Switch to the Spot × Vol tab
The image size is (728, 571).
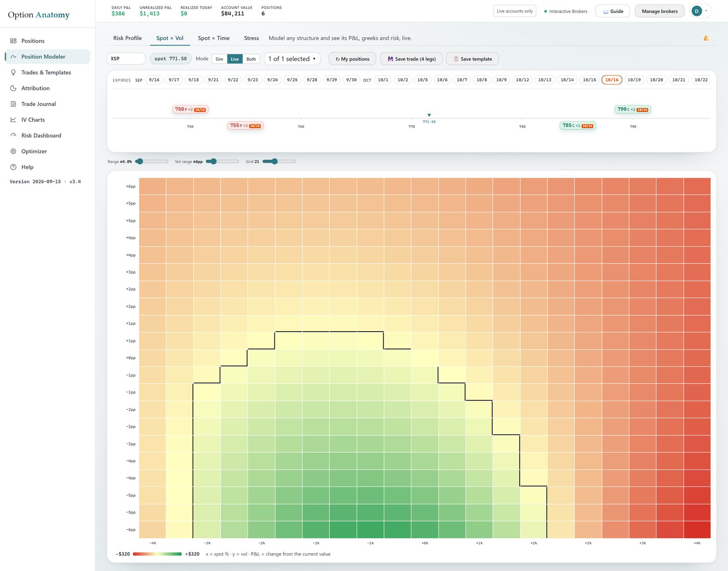coord(170,38)
